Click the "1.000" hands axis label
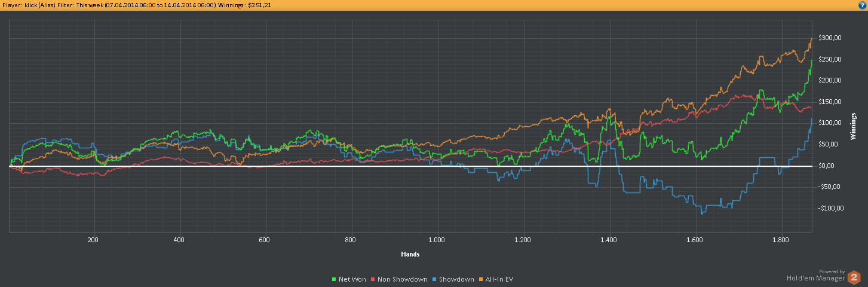 (x=437, y=240)
